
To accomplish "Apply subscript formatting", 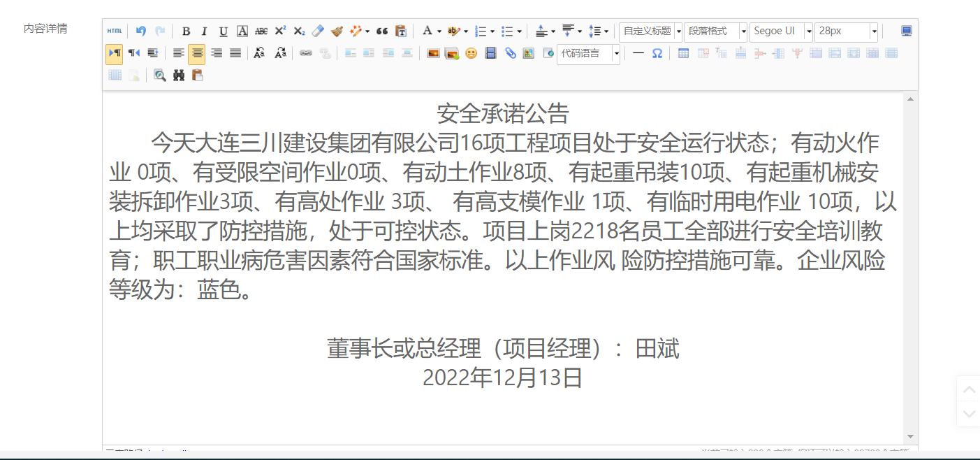I will click(299, 31).
